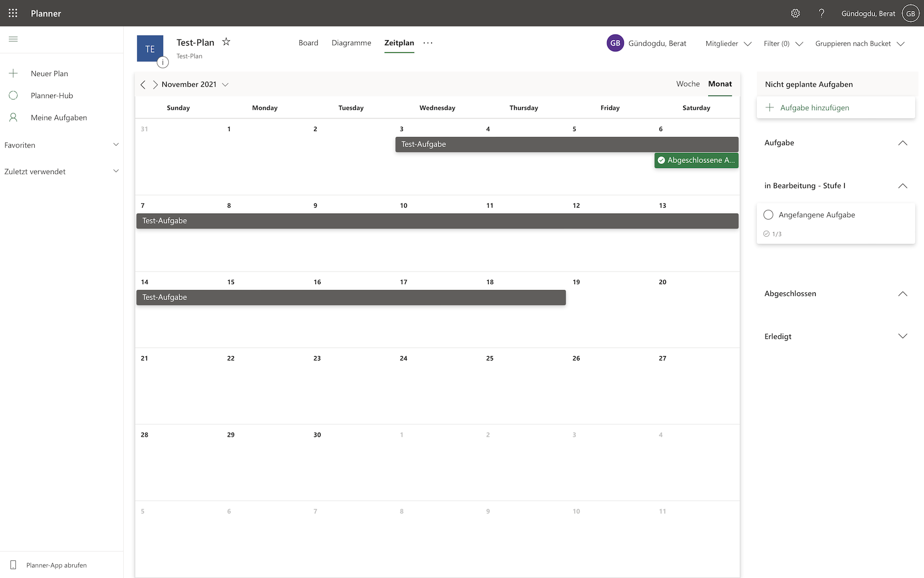Open the Angefangene Aufgabe card

[x=836, y=223]
